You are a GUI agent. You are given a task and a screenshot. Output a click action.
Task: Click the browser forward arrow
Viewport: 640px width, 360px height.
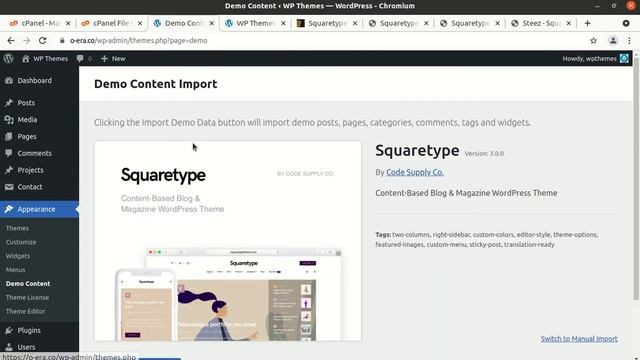[27, 40]
